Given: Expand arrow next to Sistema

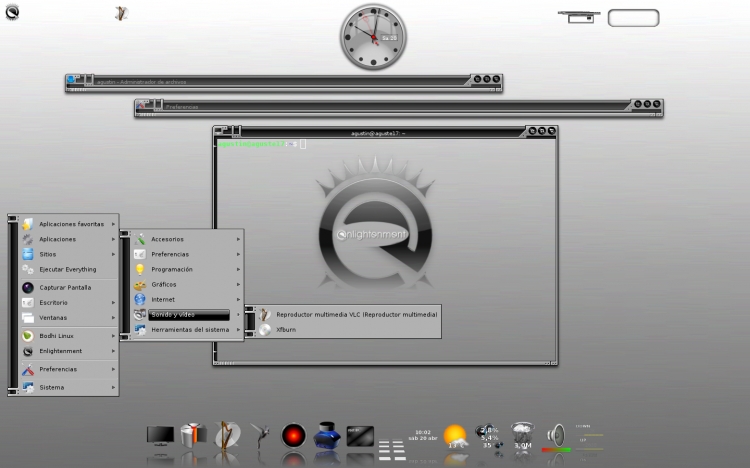Looking at the screenshot, I should [x=113, y=387].
